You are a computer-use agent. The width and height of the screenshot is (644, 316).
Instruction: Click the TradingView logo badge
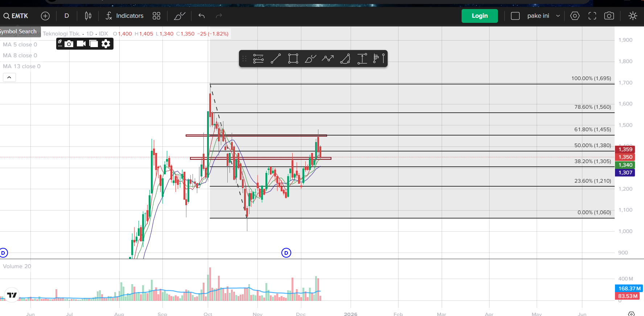(12, 295)
